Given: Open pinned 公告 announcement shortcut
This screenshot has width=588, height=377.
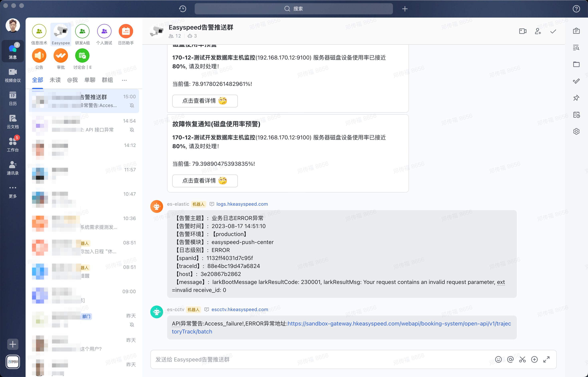Looking at the screenshot, I should click(39, 59).
